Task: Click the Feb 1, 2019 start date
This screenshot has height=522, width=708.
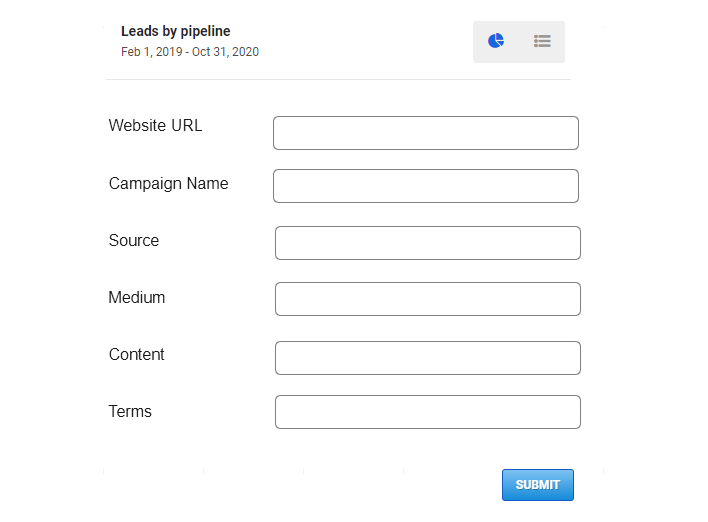Action: (152, 52)
